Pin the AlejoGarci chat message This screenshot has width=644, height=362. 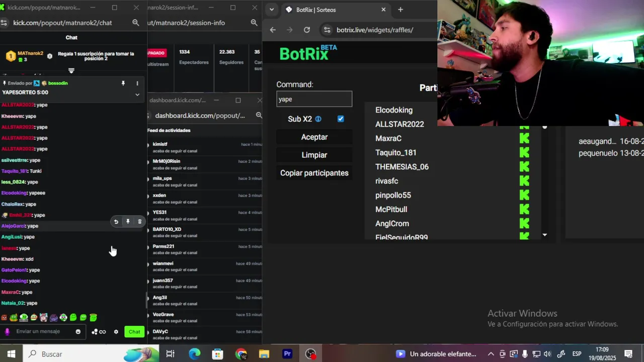128,222
